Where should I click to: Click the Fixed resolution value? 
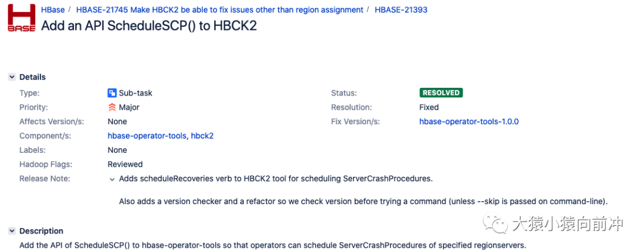pos(429,107)
